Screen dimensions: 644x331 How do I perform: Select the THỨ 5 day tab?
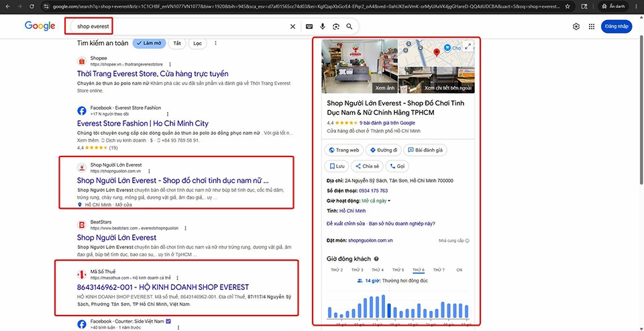point(398,270)
